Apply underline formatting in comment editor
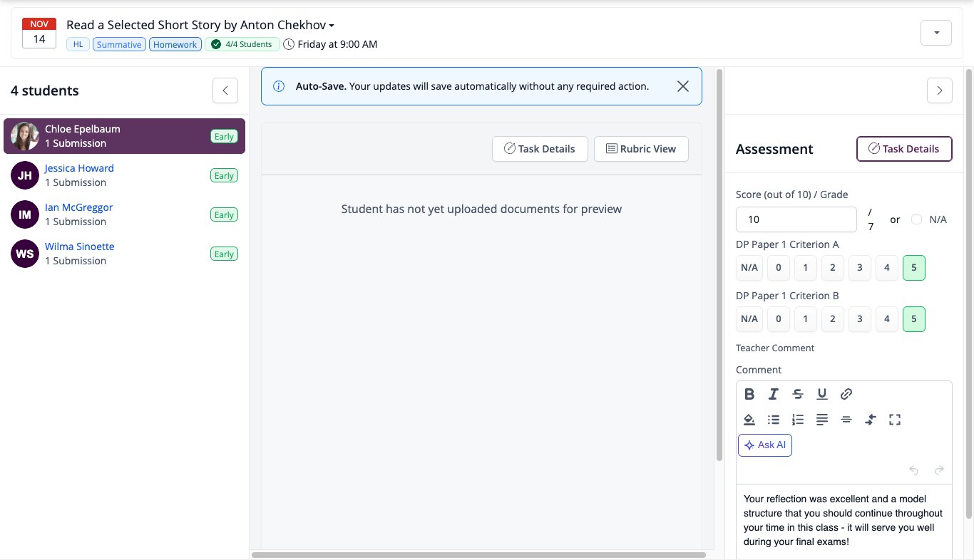974x560 pixels. tap(822, 394)
